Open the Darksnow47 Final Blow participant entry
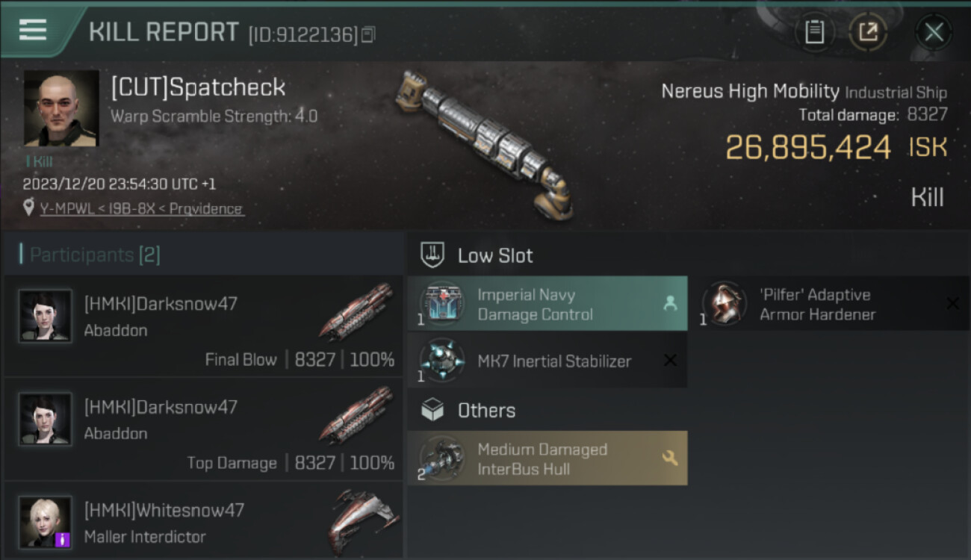 204,326
